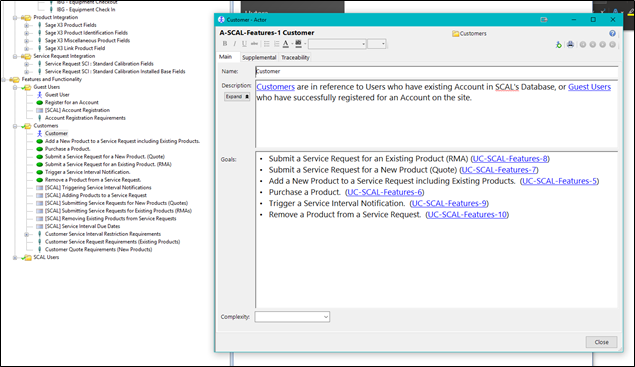
Task: Click the Actor icon in dialog title bar
Action: 221,19
